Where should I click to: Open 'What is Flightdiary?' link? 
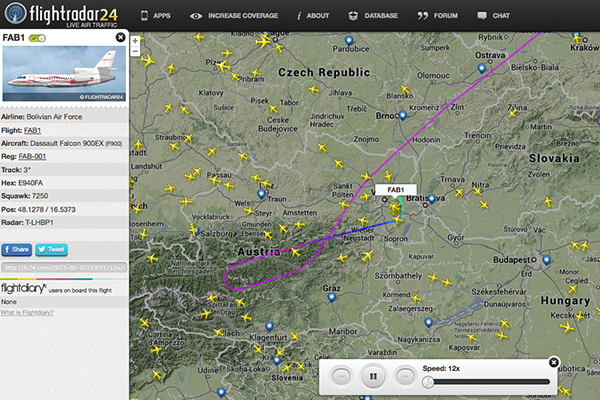tap(27, 313)
